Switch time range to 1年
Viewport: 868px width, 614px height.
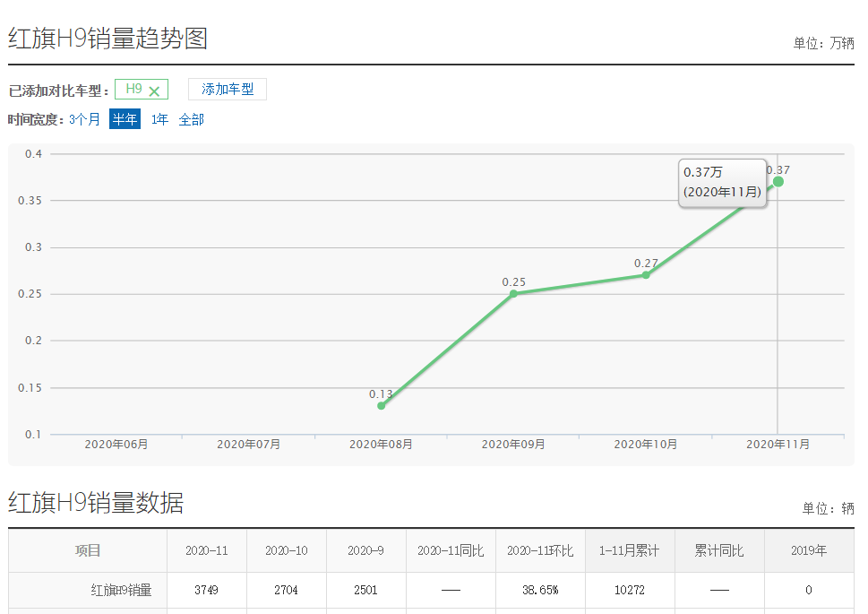click(x=159, y=119)
